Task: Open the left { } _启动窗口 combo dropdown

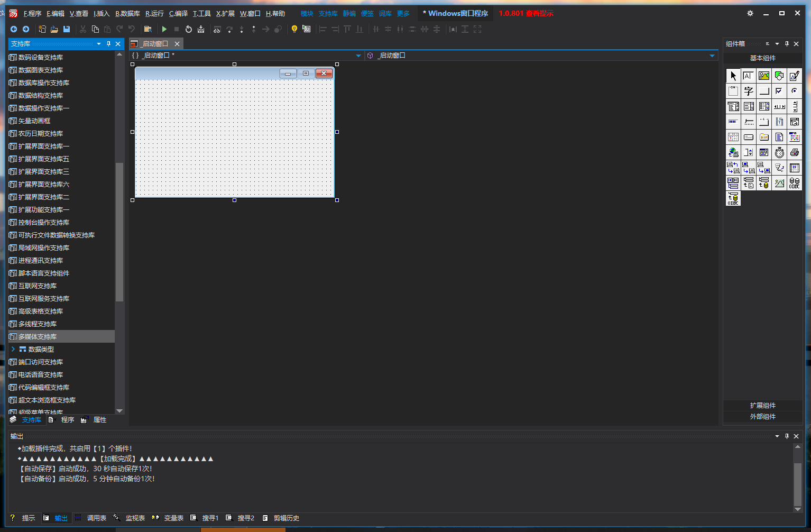Action: point(358,56)
